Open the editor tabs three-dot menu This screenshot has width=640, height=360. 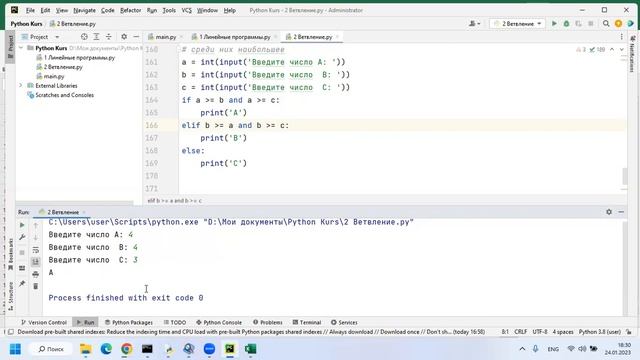click(622, 37)
